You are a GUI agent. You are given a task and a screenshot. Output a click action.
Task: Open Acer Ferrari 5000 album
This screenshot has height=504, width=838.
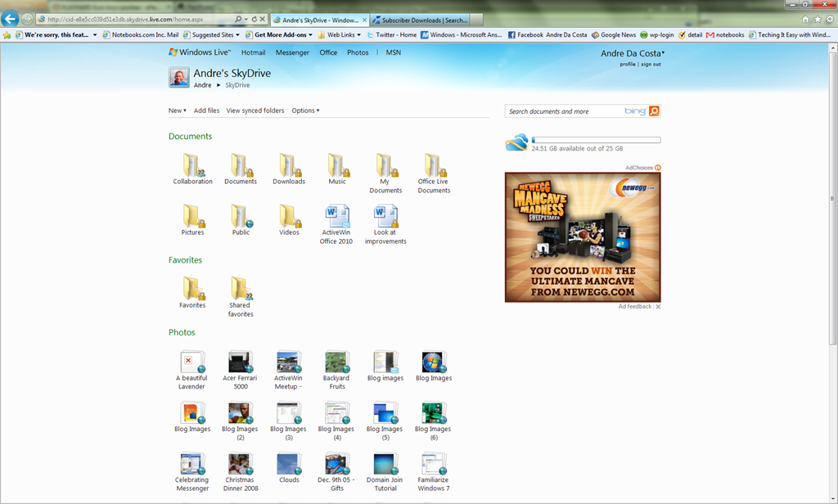click(240, 370)
